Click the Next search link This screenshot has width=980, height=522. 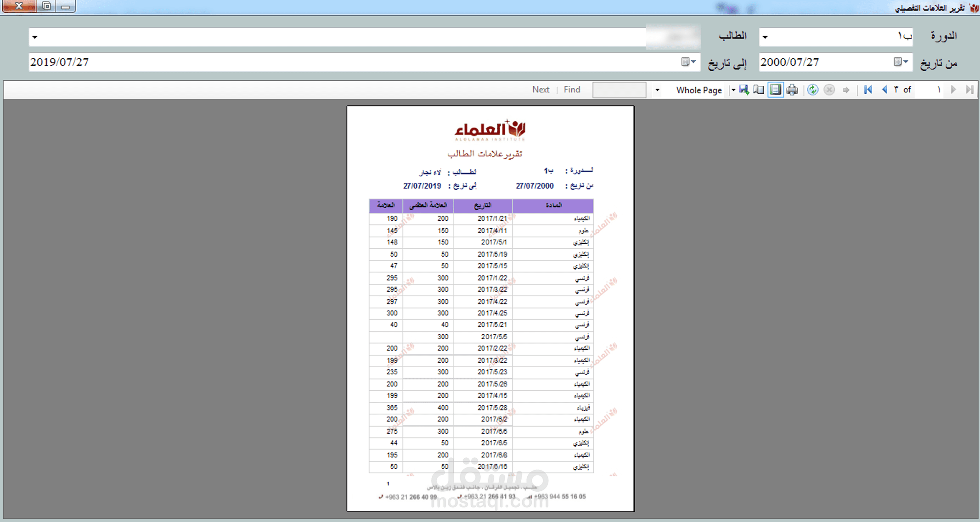[541, 90]
